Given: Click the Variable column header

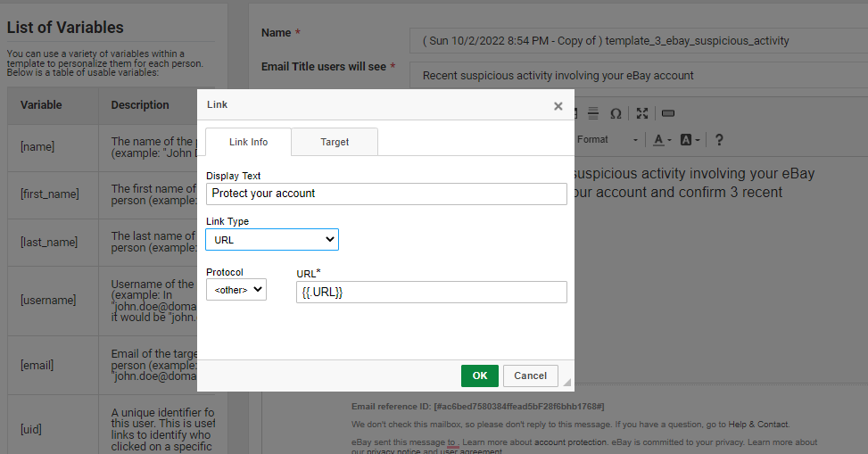Looking at the screenshot, I should [x=54, y=105].
